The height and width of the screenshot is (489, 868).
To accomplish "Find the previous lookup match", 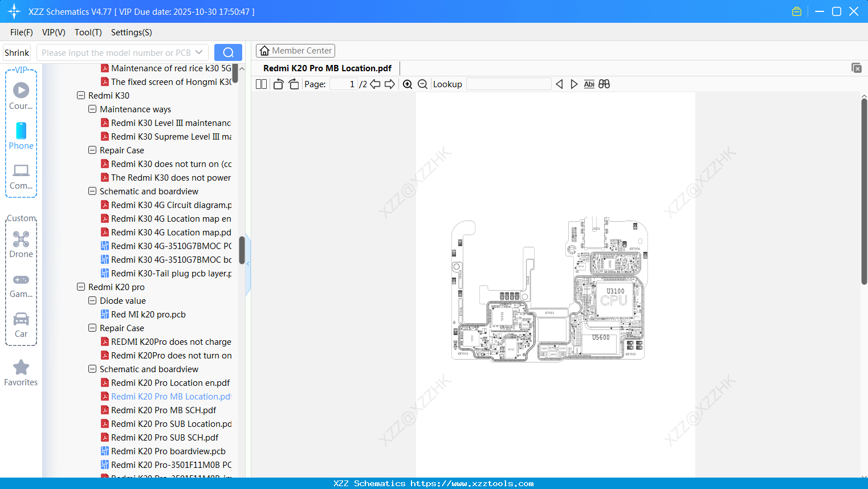I will coord(559,84).
